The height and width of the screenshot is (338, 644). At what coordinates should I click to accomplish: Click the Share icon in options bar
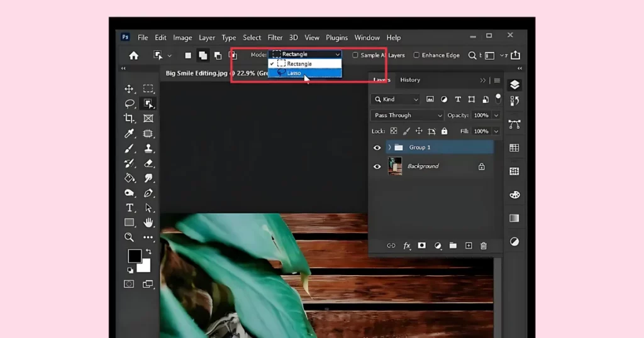(x=516, y=55)
